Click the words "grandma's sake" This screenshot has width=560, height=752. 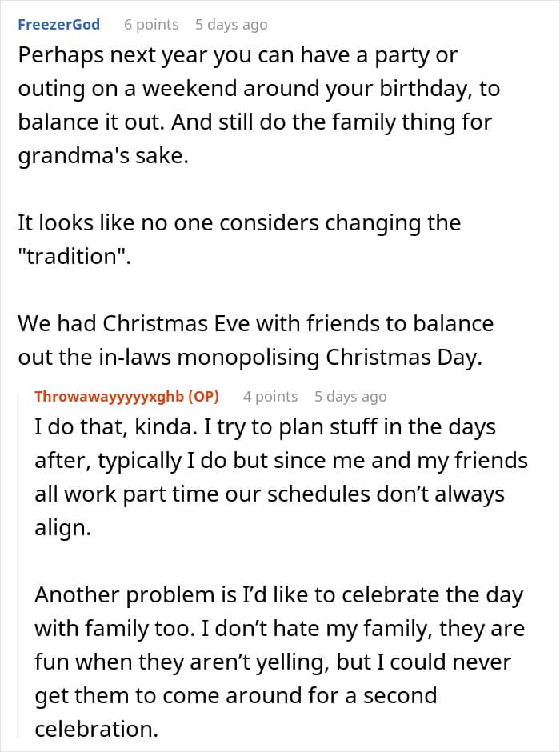click(x=102, y=154)
